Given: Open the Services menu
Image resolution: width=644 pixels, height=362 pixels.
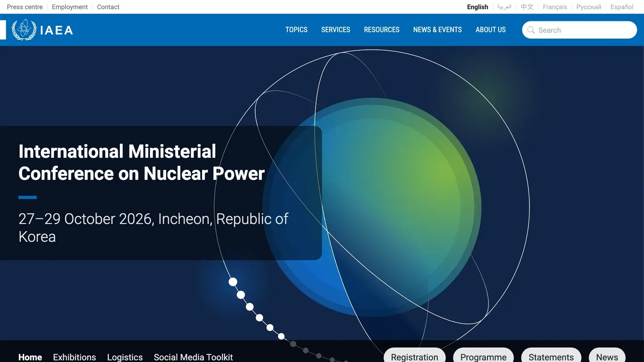Looking at the screenshot, I should [x=336, y=30].
